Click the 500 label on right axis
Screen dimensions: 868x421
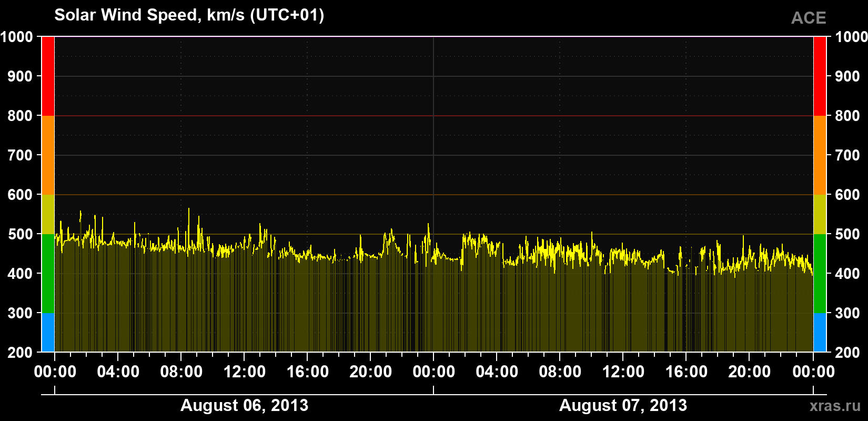click(x=847, y=234)
